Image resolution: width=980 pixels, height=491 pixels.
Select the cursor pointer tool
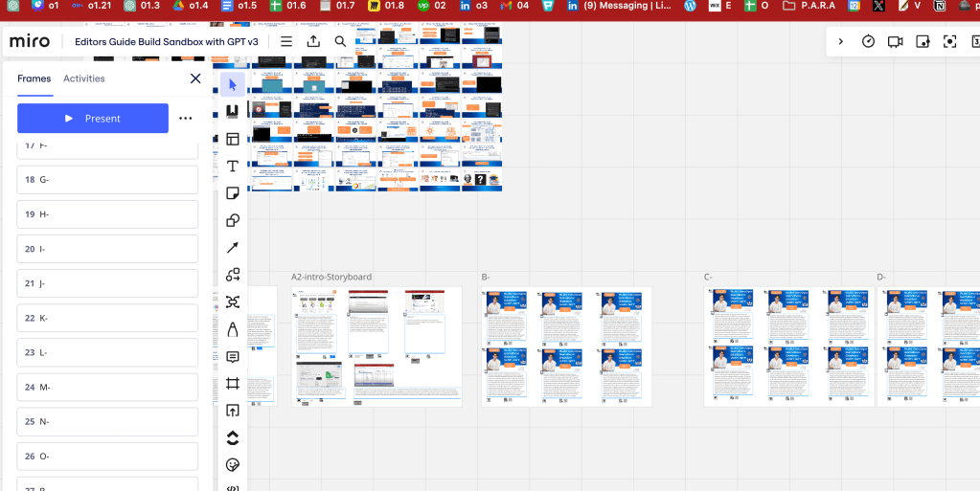coord(233,84)
